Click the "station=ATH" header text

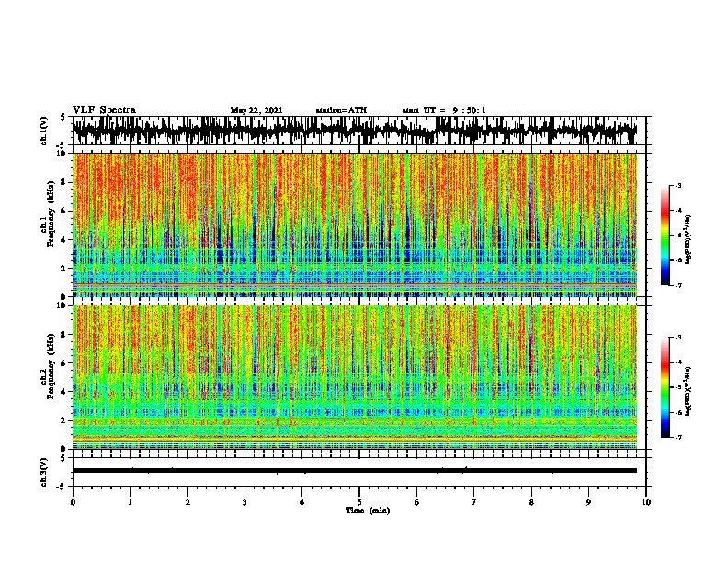(x=341, y=110)
